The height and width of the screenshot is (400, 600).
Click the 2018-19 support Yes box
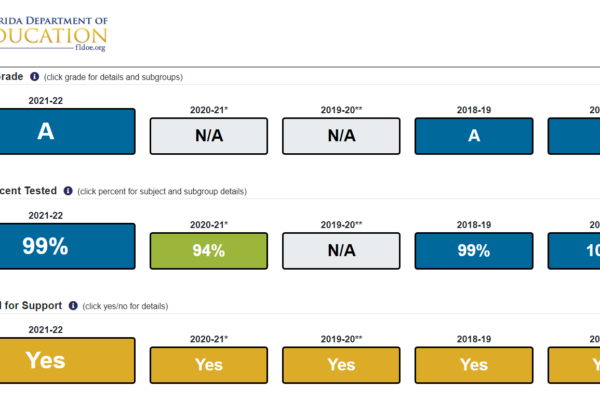point(473,364)
